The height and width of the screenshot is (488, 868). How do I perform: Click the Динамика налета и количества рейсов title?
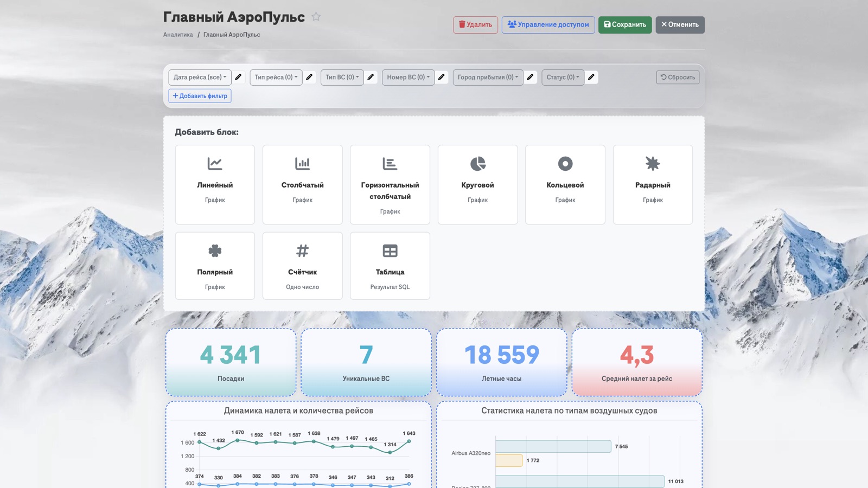[x=298, y=410]
